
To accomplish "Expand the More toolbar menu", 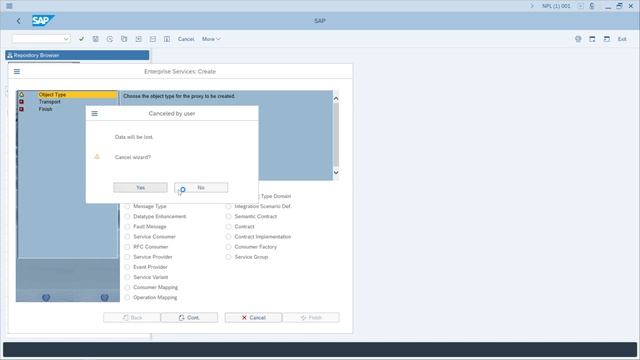I will tap(211, 39).
